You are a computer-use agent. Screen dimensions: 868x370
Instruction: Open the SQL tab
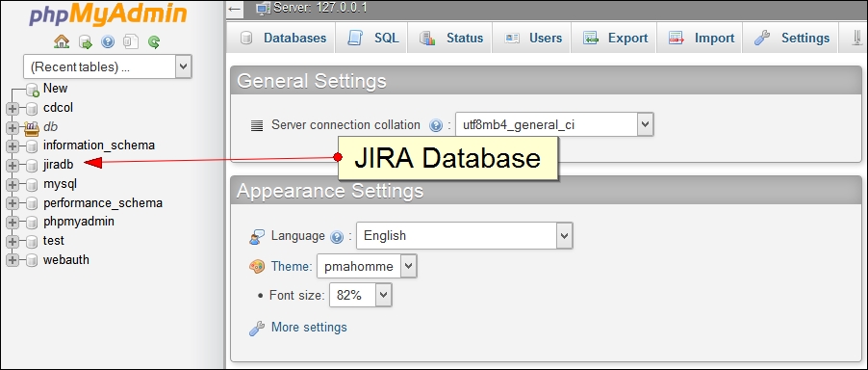[373, 38]
